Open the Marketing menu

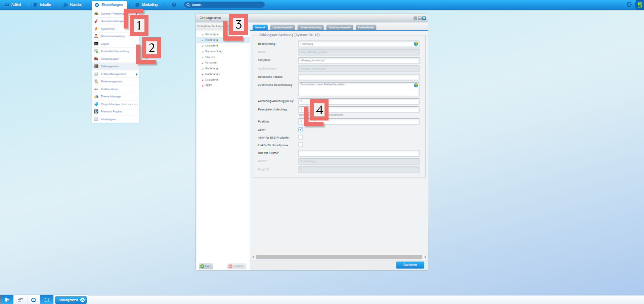[146, 5]
